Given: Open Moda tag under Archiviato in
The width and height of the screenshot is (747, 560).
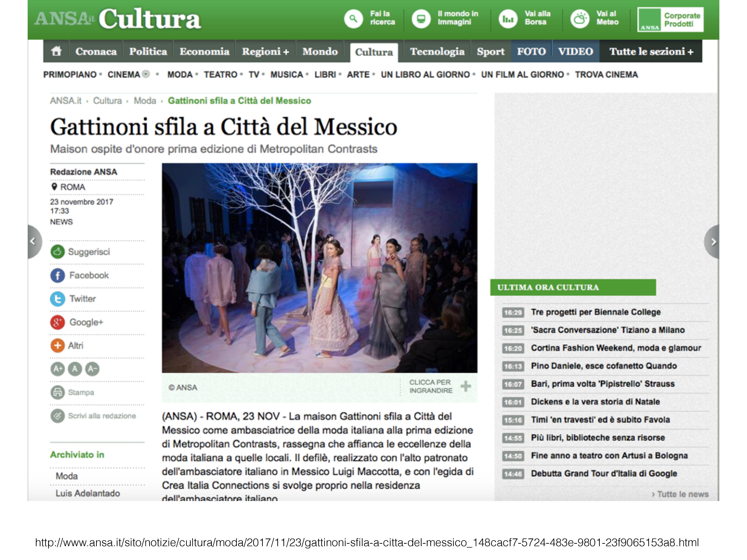Looking at the screenshot, I should coord(67,476).
